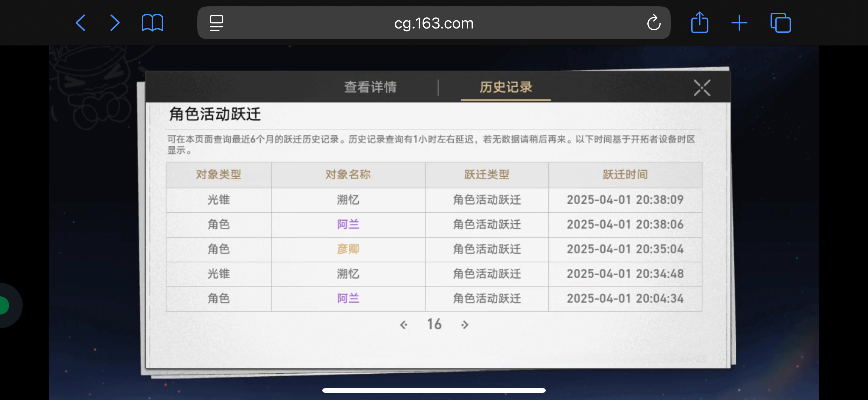Close the warp history dialog
Screen dimensions: 868x400
point(702,88)
